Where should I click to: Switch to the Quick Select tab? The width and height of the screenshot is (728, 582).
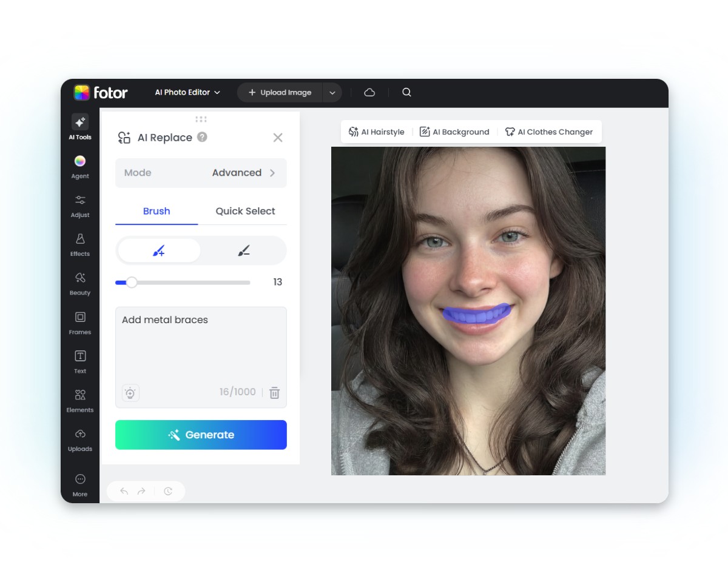pos(245,211)
